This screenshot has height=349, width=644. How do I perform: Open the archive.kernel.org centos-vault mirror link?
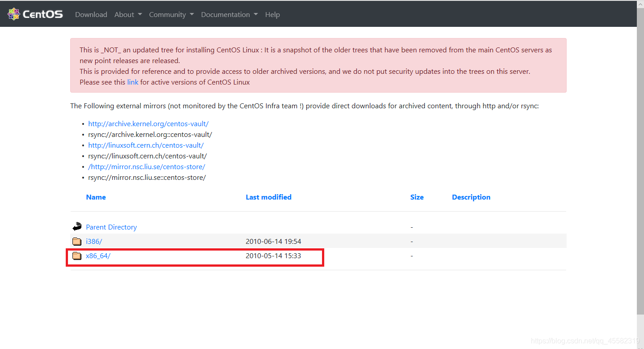[x=148, y=124]
